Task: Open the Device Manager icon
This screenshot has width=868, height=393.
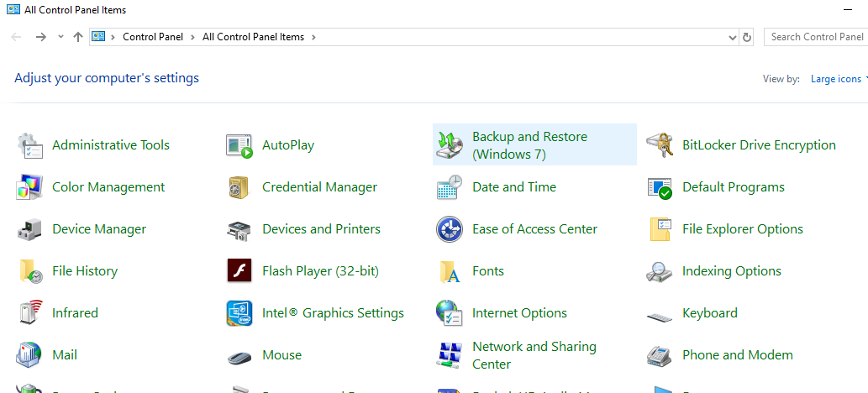Action: 30,229
